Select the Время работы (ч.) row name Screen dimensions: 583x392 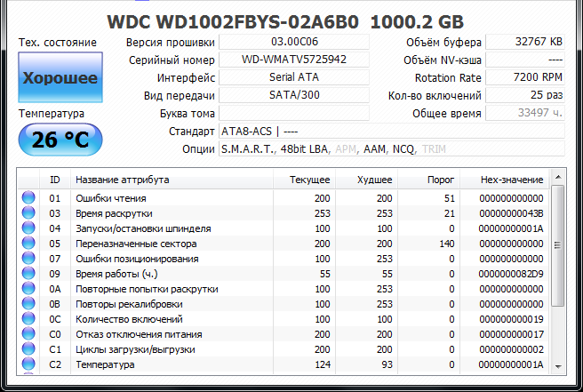116,274
